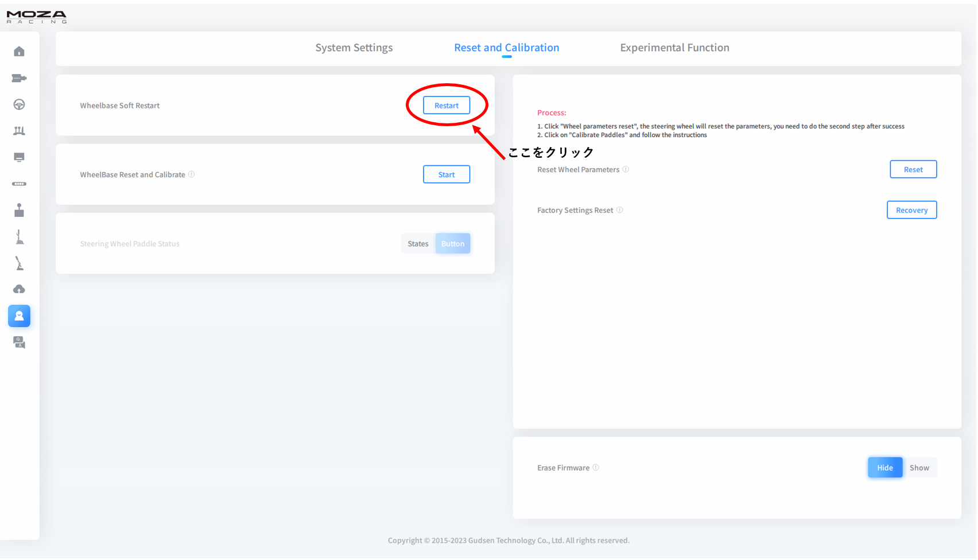978x560 pixels.
Task: Click info icon beside Erase Firmware
Action: pos(596,468)
